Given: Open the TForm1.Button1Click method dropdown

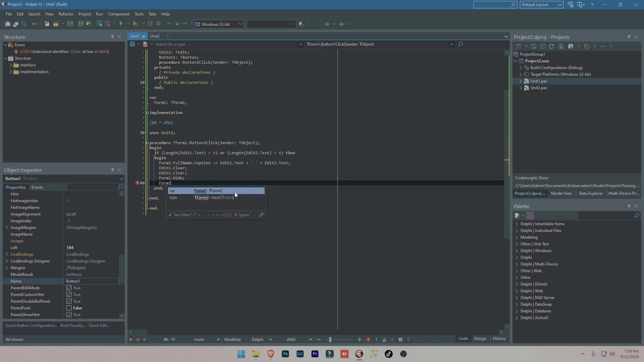Looking at the screenshot, I should coord(451,44).
